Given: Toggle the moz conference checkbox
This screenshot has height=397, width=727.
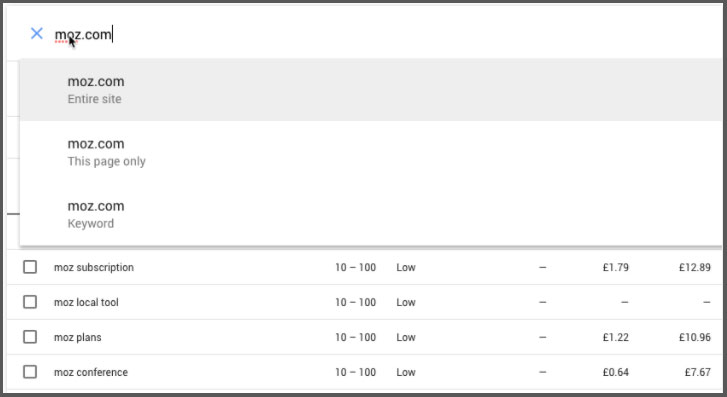Looking at the screenshot, I should pyautogui.click(x=30, y=372).
